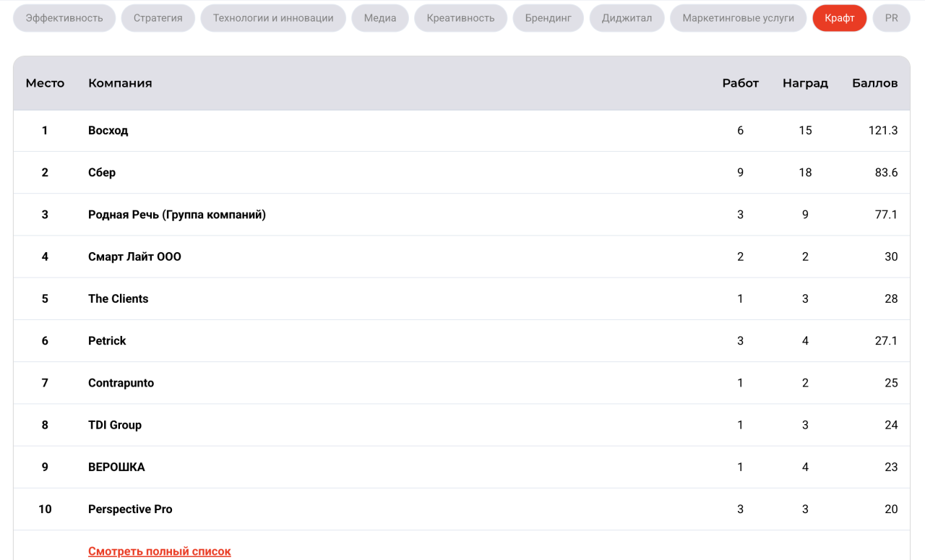Switch to the Стратегия tab

click(x=158, y=18)
